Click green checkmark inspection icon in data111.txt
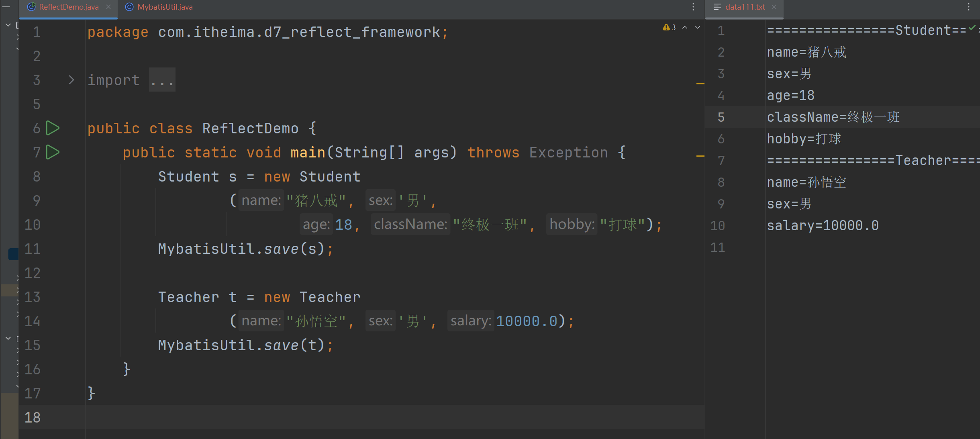 pyautogui.click(x=972, y=28)
